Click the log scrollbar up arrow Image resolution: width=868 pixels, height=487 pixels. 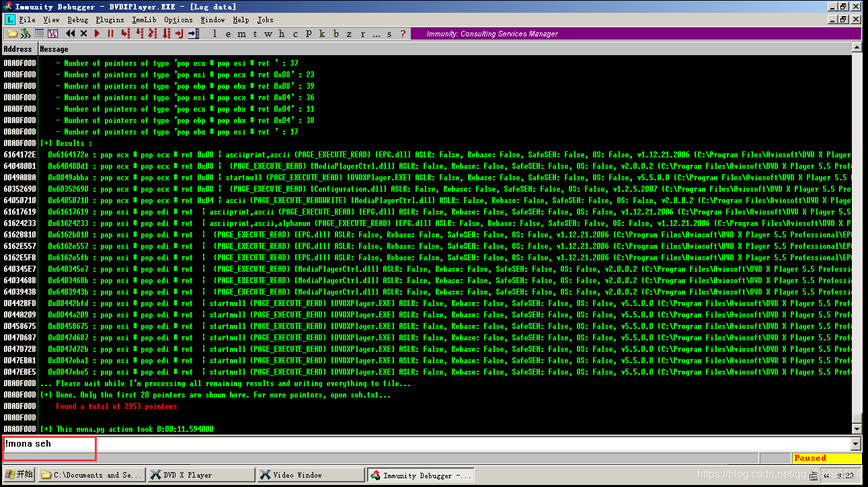(x=857, y=48)
